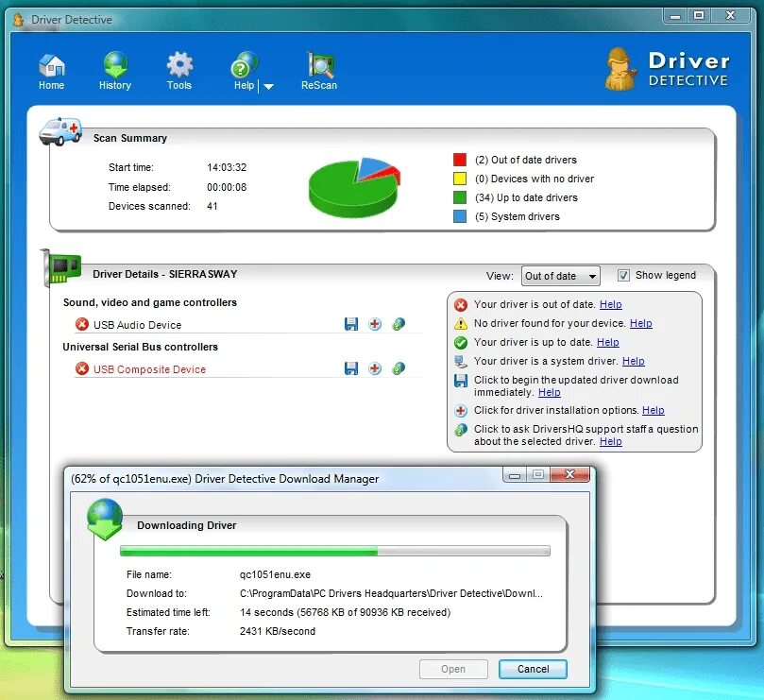
Task: Minimize the Download Manager window
Action: click(x=515, y=475)
